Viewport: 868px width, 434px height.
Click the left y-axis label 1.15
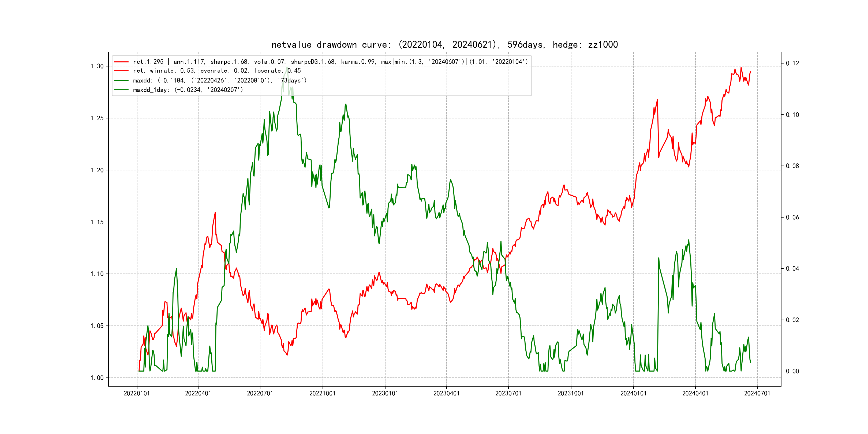[97, 222]
